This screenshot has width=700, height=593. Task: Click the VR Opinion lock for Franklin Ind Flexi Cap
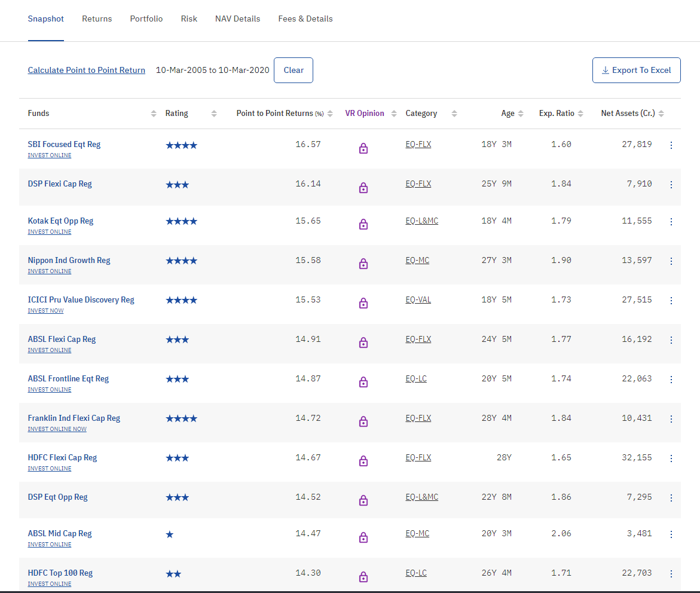pos(363,421)
